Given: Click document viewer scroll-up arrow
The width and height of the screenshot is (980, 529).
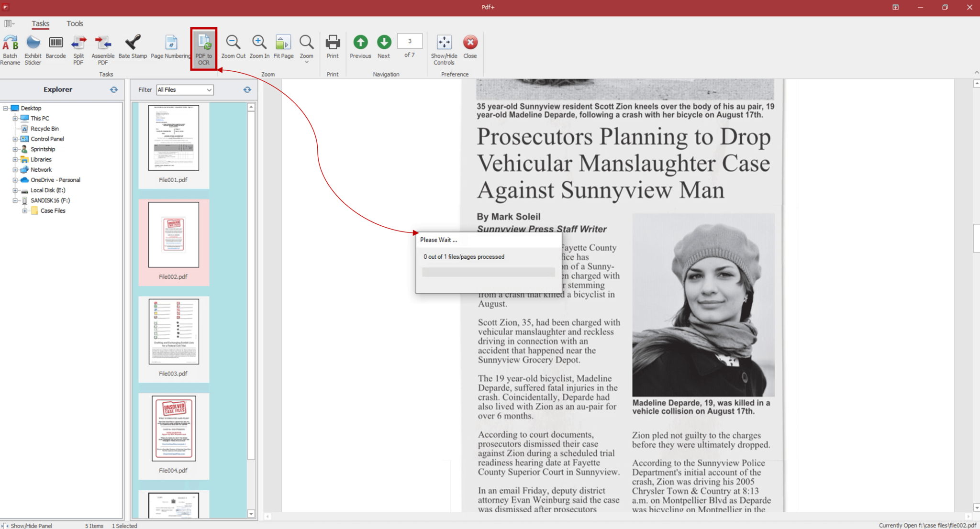Looking at the screenshot, I should pyautogui.click(x=976, y=84).
